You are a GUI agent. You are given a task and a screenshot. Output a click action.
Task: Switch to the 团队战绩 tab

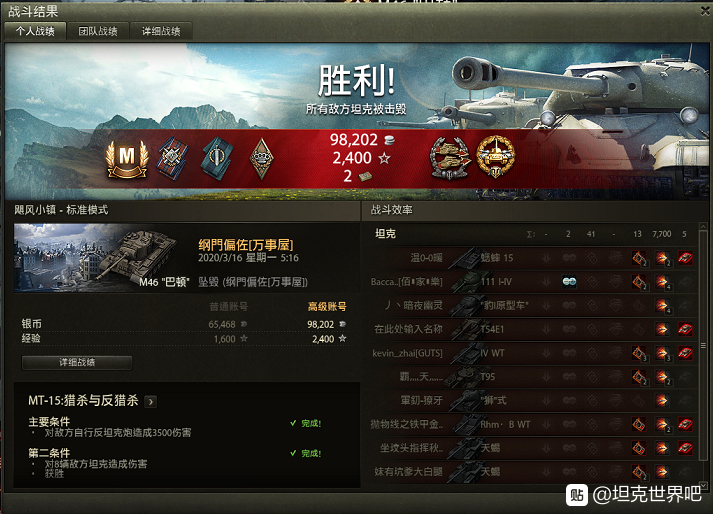click(x=98, y=31)
